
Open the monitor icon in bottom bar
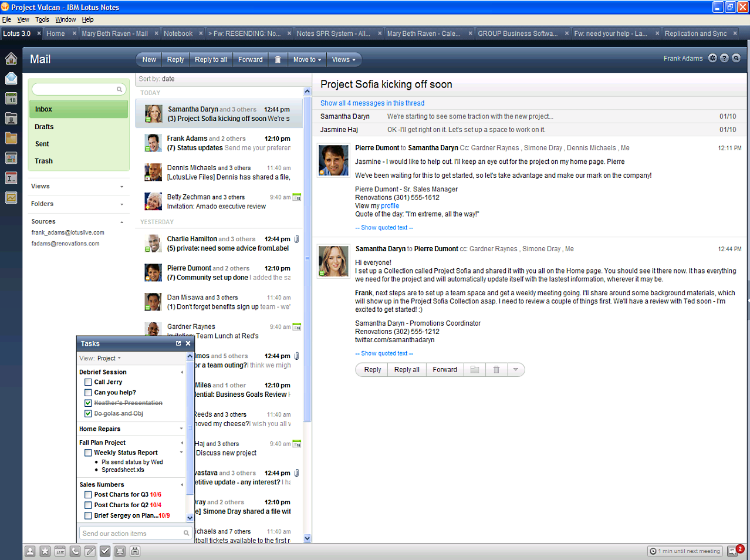[x=120, y=551]
